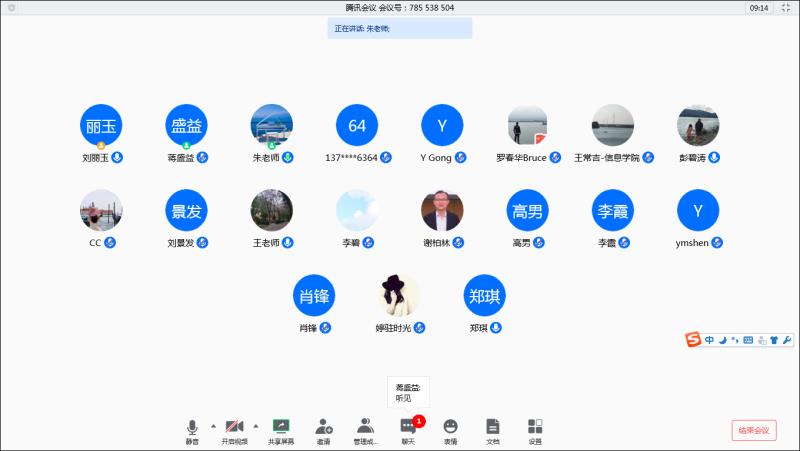Click the Y Gong participant avatar

click(442, 126)
